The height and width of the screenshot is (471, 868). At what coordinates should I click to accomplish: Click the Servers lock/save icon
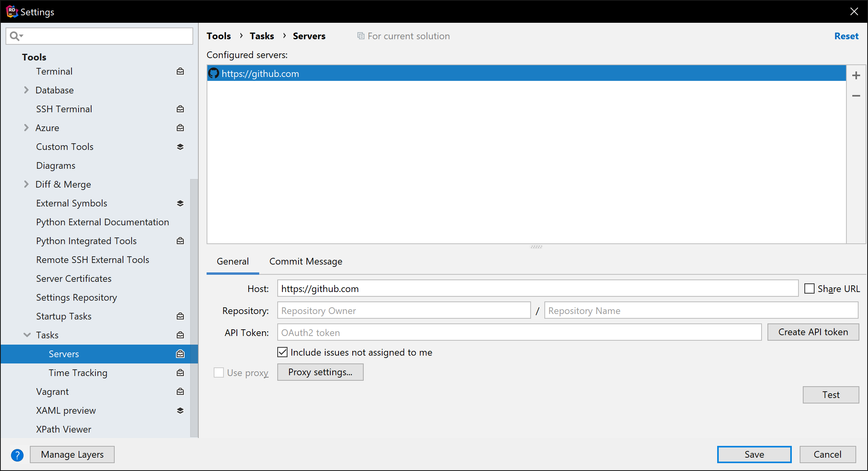coord(180,354)
